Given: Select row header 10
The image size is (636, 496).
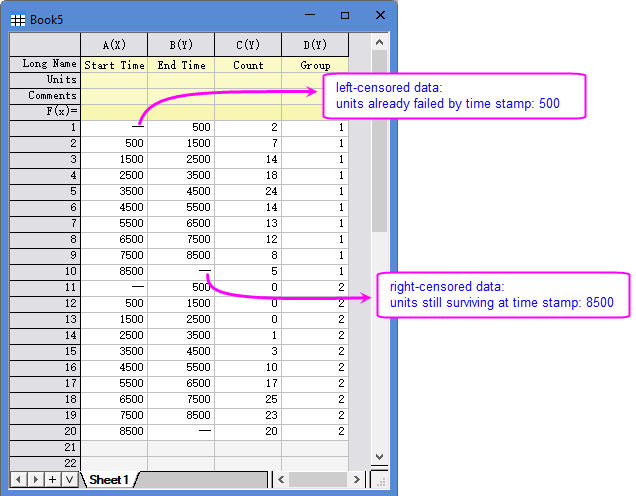Looking at the screenshot, I should [x=45, y=271].
